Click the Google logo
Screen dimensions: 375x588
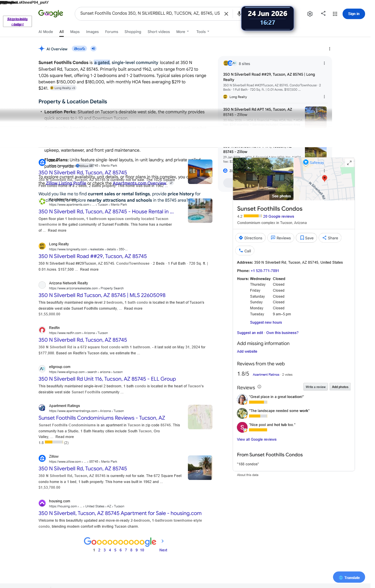click(51, 13)
